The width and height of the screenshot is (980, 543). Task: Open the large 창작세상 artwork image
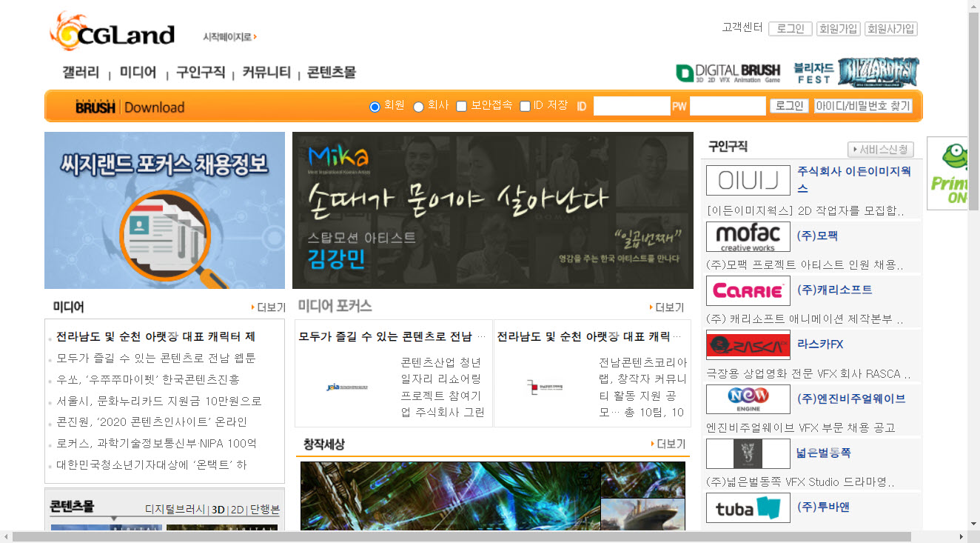450,496
